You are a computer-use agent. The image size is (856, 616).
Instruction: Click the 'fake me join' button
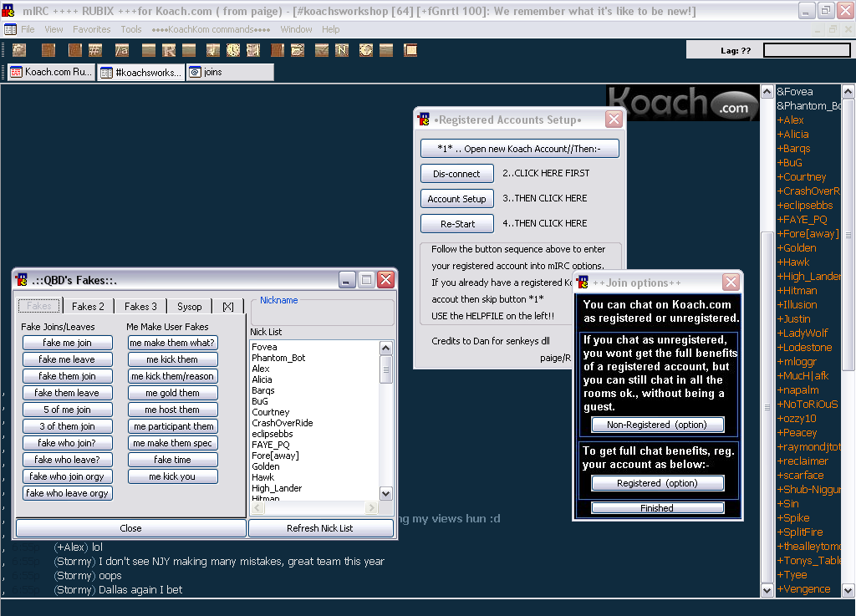coord(67,343)
